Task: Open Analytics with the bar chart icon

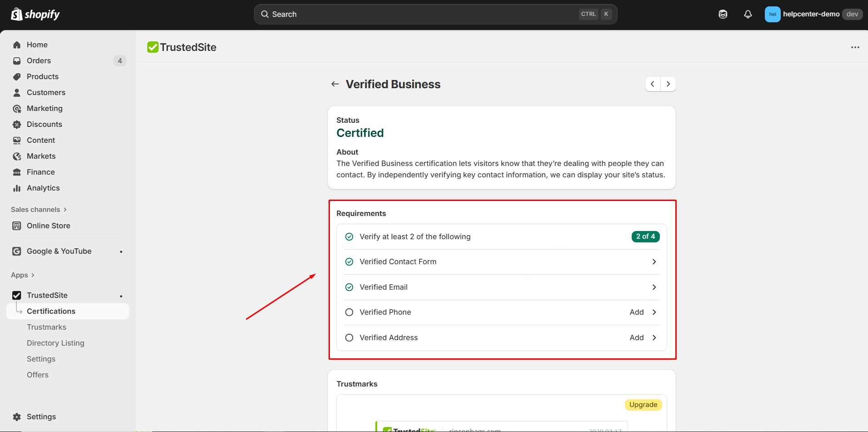Action: [x=16, y=188]
